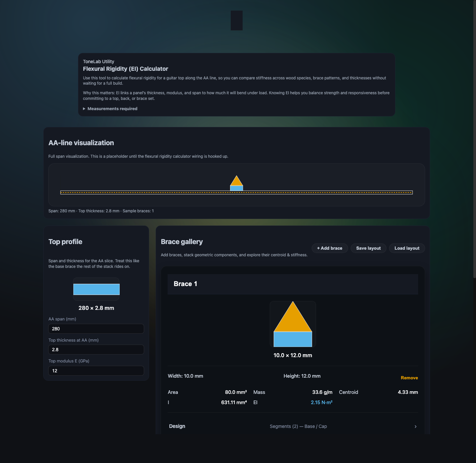Screen dimensions: 476x463
Task: Open the Design segments row chevron
Action: tap(416, 426)
